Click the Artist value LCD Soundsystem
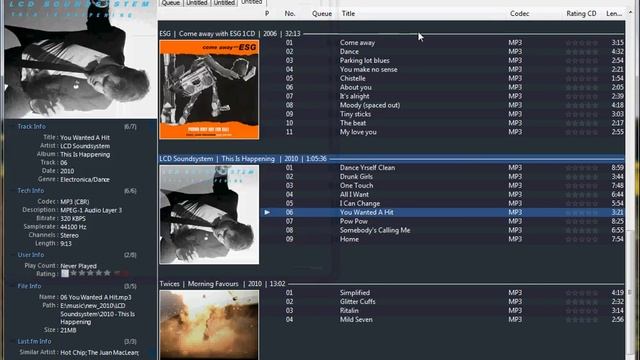Viewport: 640px width, 360px height. coord(85,146)
